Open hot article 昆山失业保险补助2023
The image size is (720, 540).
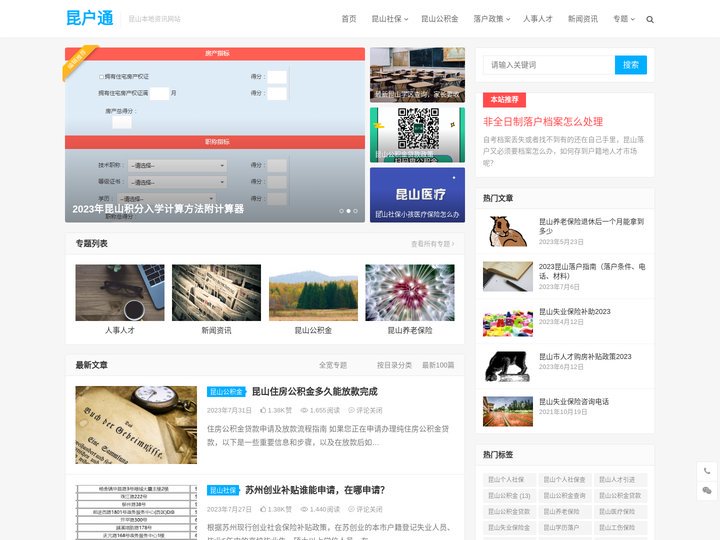click(574, 311)
